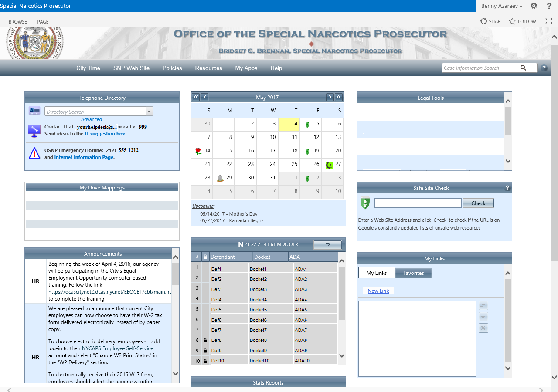Open the IT suggestion box link
Viewport: 558px width, 392px height.
tap(105, 134)
